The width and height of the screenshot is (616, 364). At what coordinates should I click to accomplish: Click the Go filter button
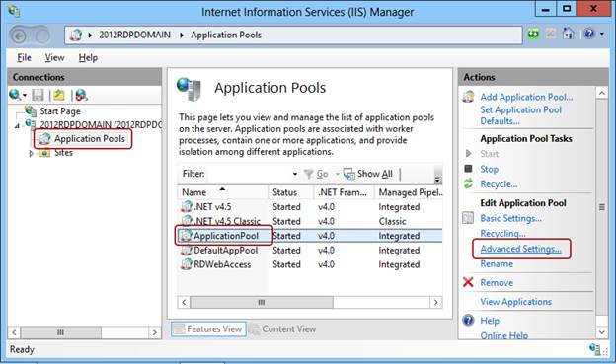click(317, 174)
